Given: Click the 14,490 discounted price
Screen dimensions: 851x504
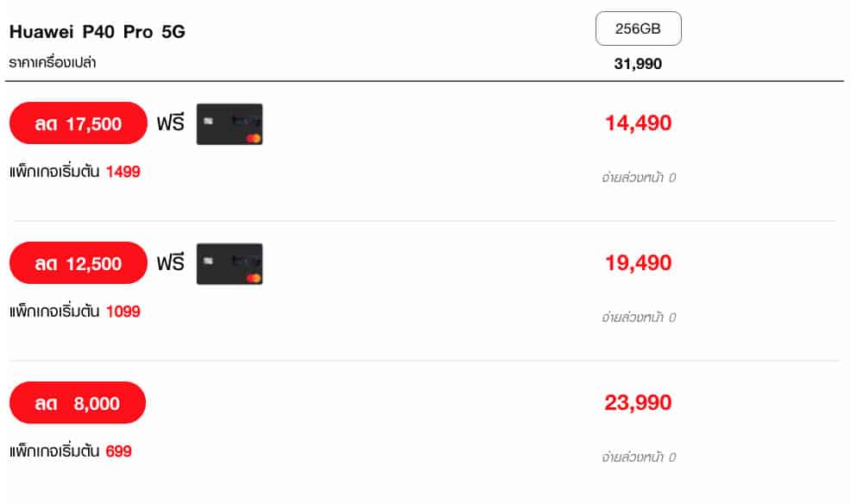Looking at the screenshot, I should tap(638, 123).
